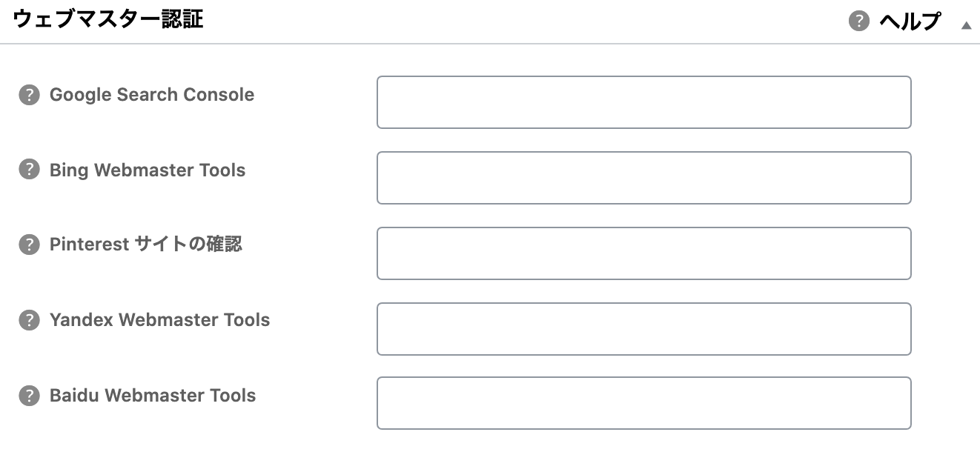Focus the Baidu Webmaster Tools input box
980x452 pixels.
pos(643,403)
